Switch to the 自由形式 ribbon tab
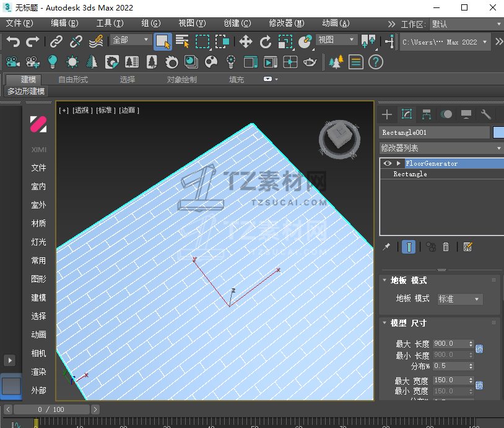Viewport: 504px width, 428px height. coord(73,79)
